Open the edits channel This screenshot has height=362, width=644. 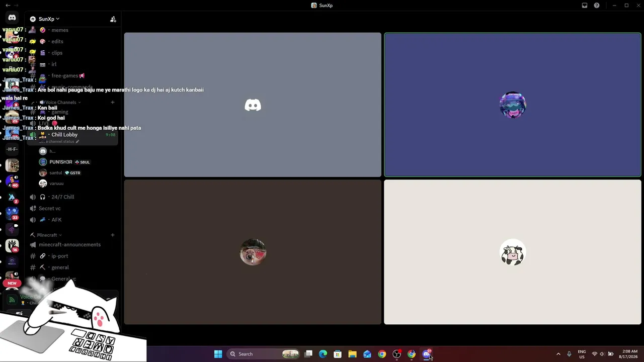point(57,41)
